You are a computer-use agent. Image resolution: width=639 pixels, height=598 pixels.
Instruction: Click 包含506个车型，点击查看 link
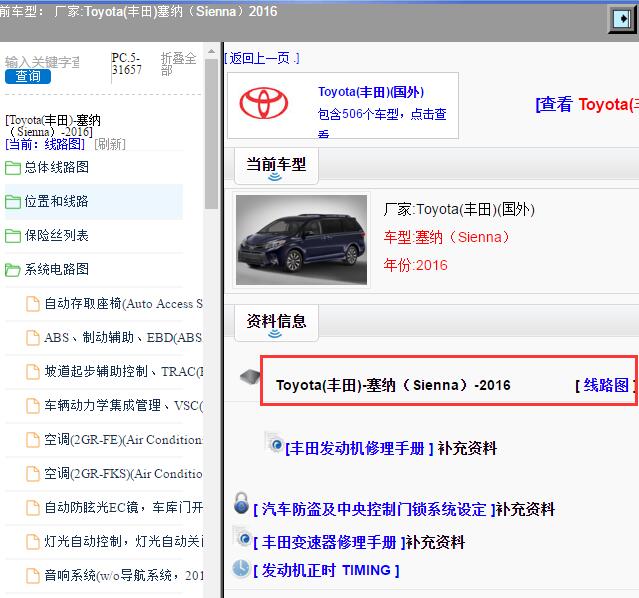[x=382, y=121]
